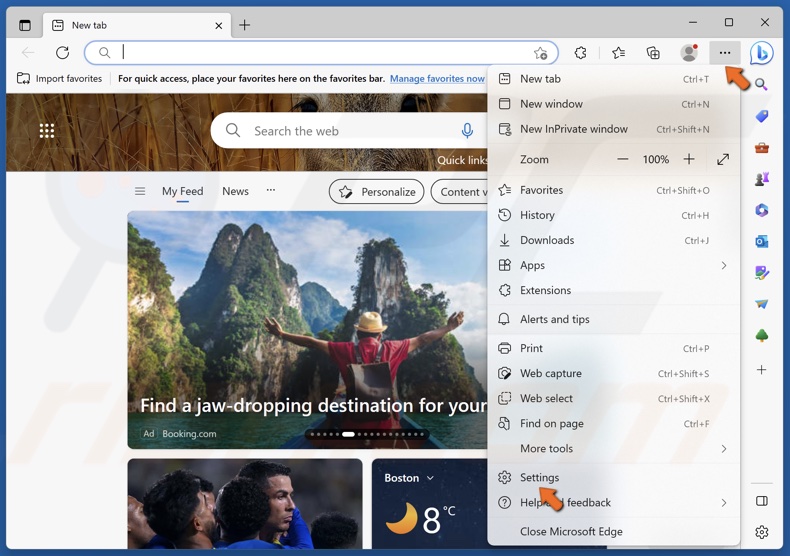The image size is (790, 556).
Task: Choose Web select from the menu
Action: click(x=614, y=399)
